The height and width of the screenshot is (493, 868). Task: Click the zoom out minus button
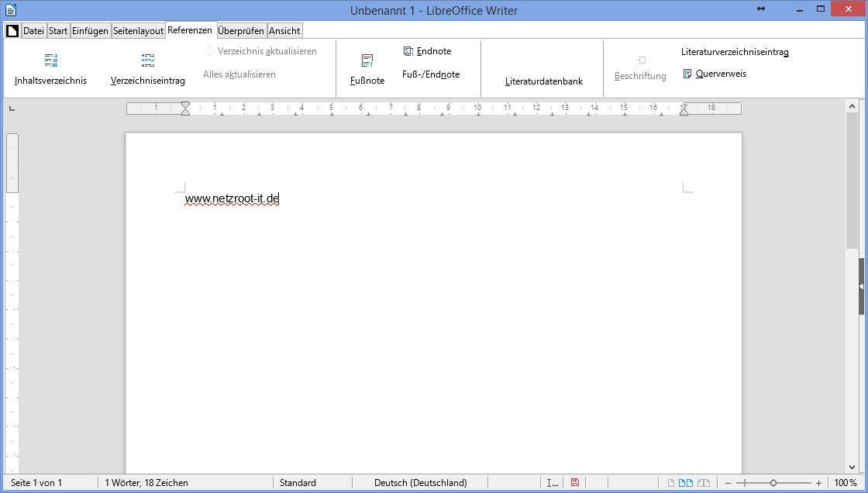coord(728,483)
